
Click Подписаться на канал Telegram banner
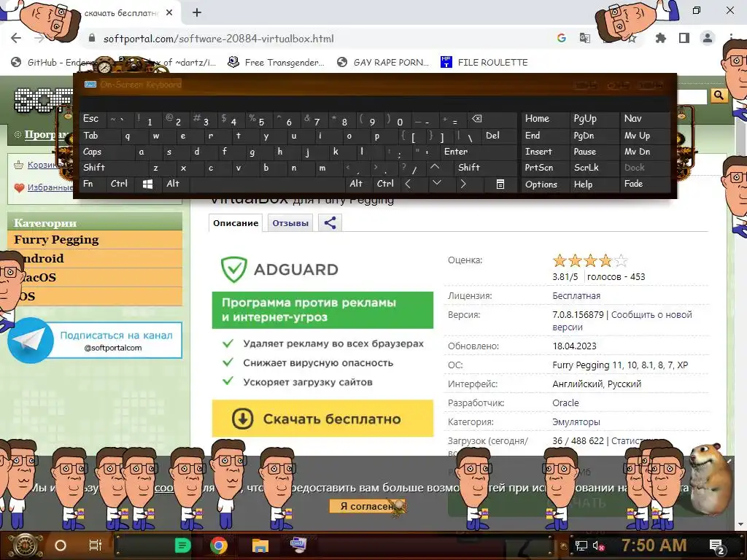click(95, 341)
